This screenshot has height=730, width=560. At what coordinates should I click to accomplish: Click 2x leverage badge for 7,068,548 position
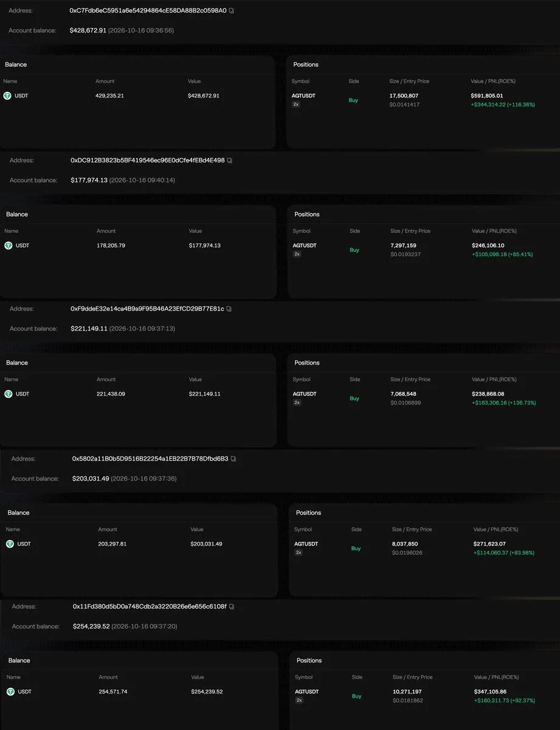[x=297, y=403]
